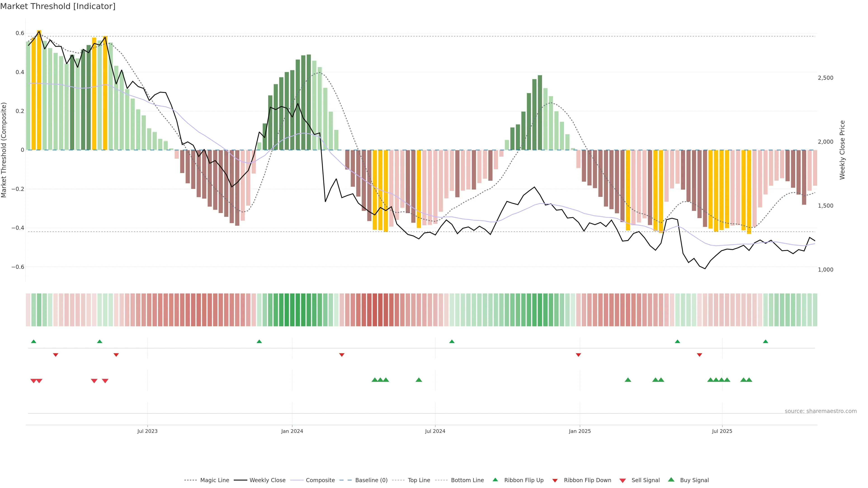This screenshot has width=868, height=488.
Task: Click the Jul 2025 x-axis label
Action: click(x=722, y=431)
